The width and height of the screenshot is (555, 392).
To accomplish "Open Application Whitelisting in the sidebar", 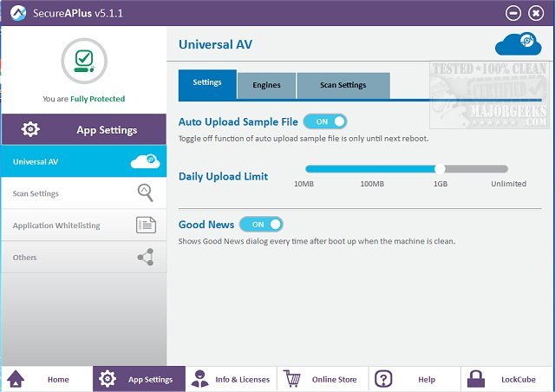I will tap(84, 225).
